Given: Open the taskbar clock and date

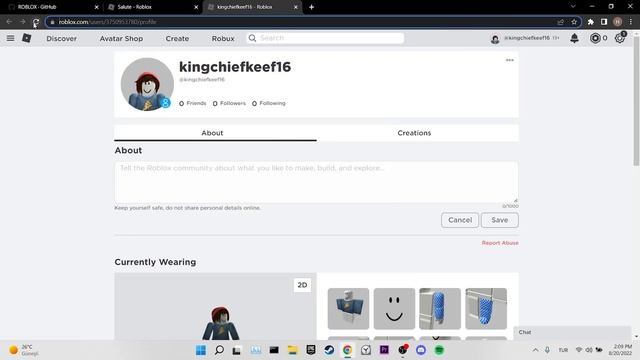Looking at the screenshot, I should [620, 350].
